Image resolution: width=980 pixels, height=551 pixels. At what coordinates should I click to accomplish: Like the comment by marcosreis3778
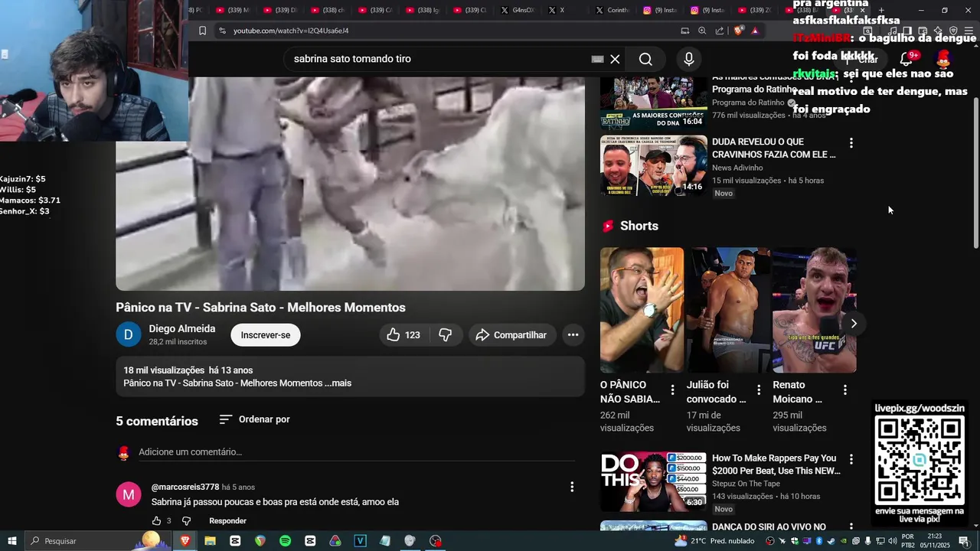click(157, 521)
